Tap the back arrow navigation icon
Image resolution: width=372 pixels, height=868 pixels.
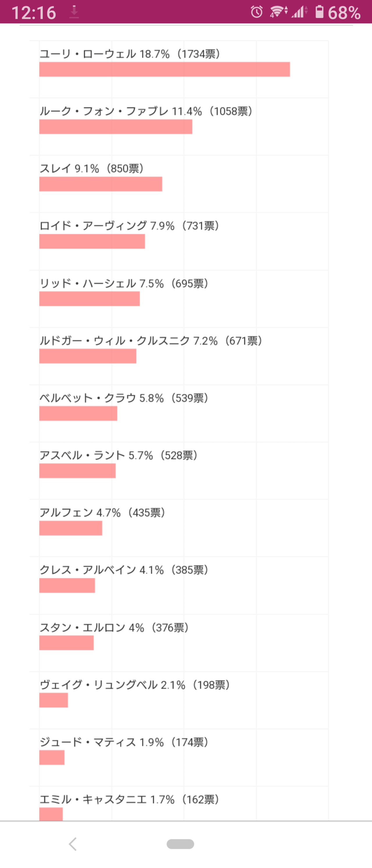coord(73,844)
